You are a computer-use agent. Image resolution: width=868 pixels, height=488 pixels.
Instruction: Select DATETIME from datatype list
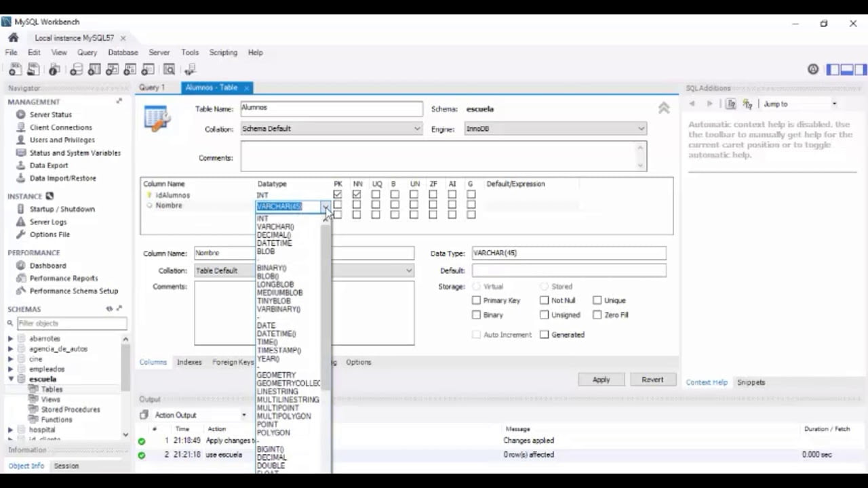(x=274, y=243)
